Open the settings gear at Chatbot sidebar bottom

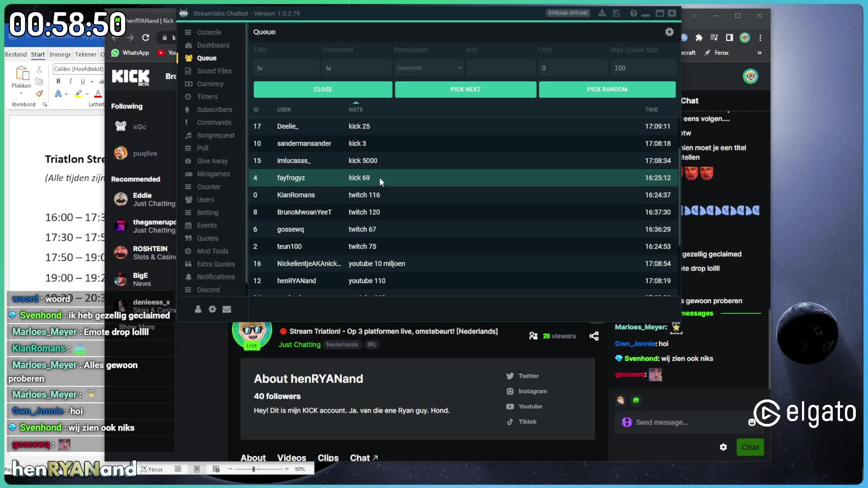pos(212,309)
